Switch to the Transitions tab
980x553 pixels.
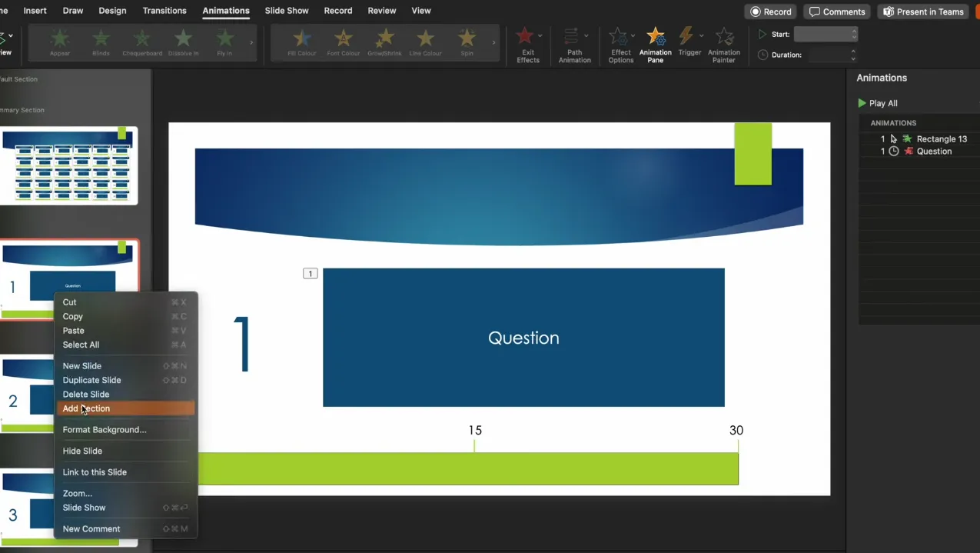click(164, 11)
